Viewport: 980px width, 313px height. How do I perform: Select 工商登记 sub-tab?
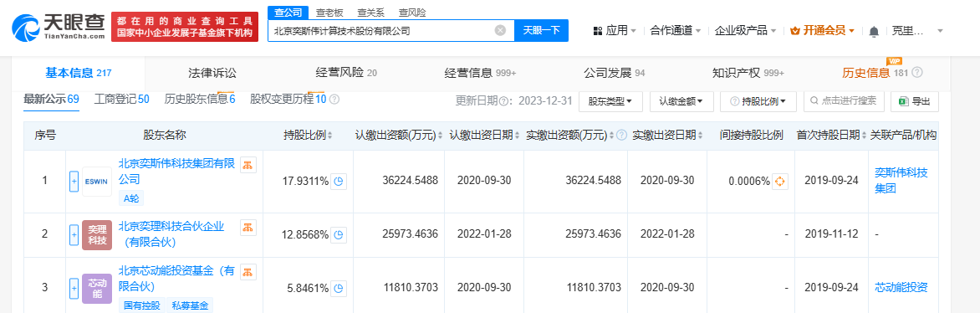(x=121, y=99)
